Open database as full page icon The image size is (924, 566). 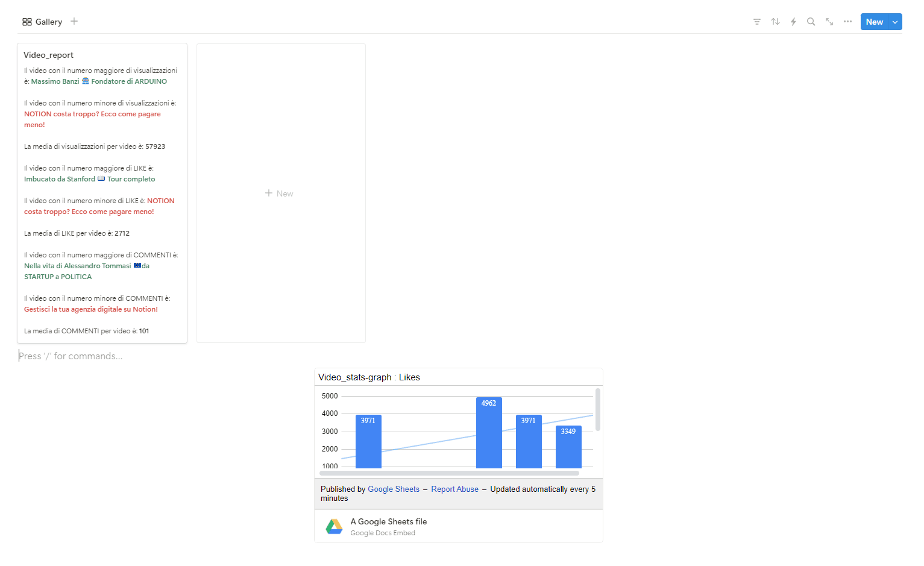(x=829, y=22)
